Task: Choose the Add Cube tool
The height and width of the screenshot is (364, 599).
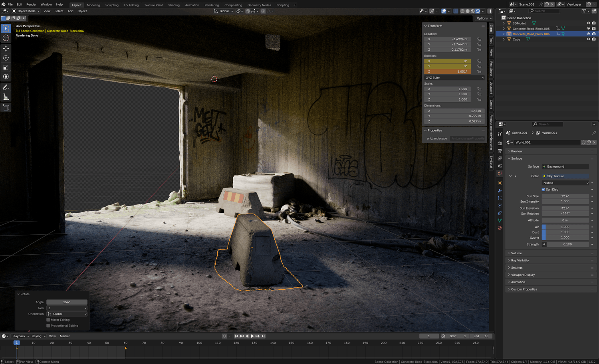Action: pyautogui.click(x=6, y=107)
